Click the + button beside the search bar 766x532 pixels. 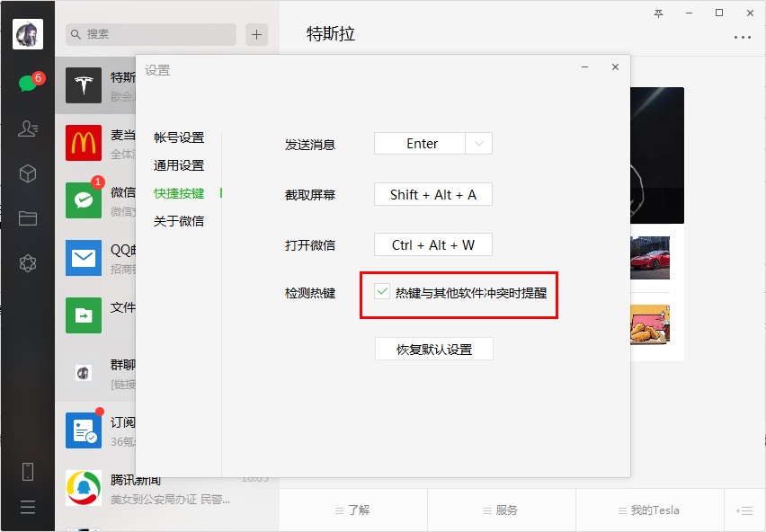tap(256, 34)
